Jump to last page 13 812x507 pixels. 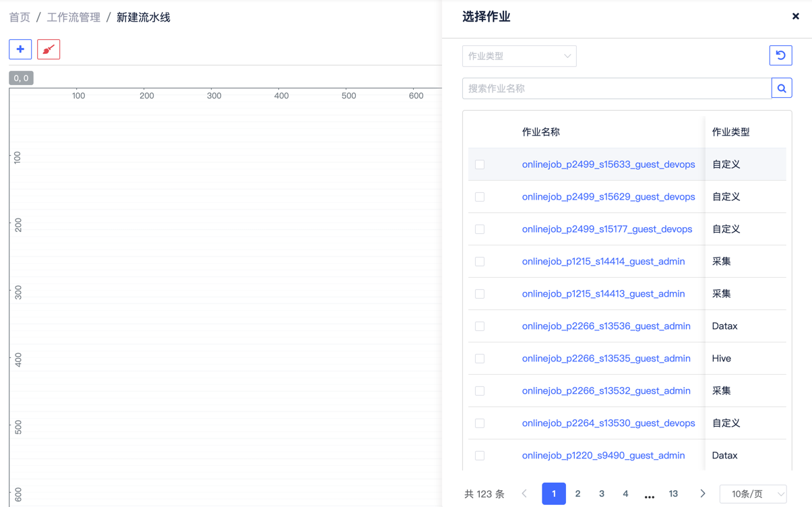[673, 494]
